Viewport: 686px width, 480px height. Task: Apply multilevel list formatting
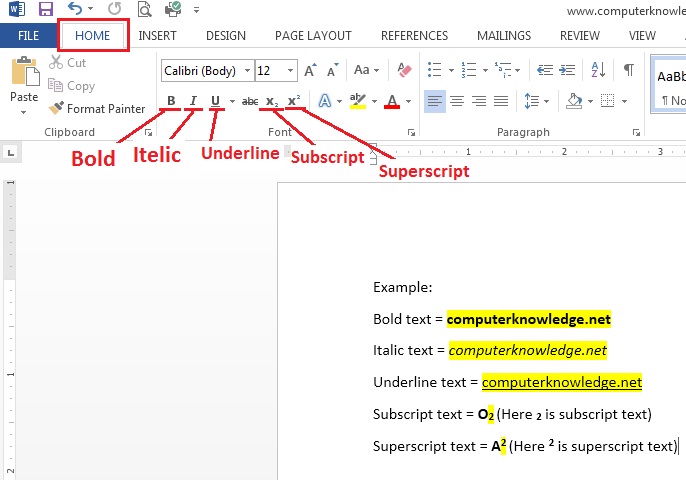(503, 70)
